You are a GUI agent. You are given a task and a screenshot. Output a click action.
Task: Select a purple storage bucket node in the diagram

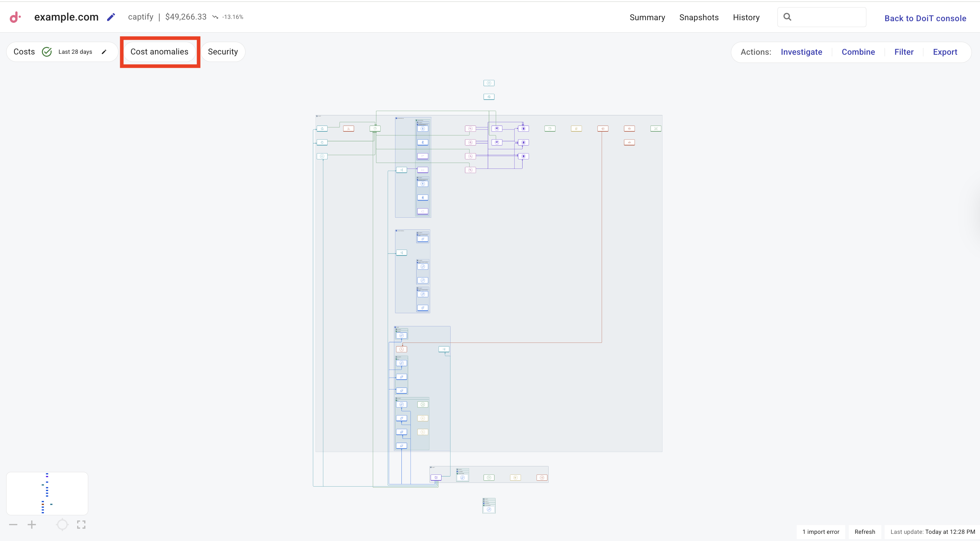523,128
